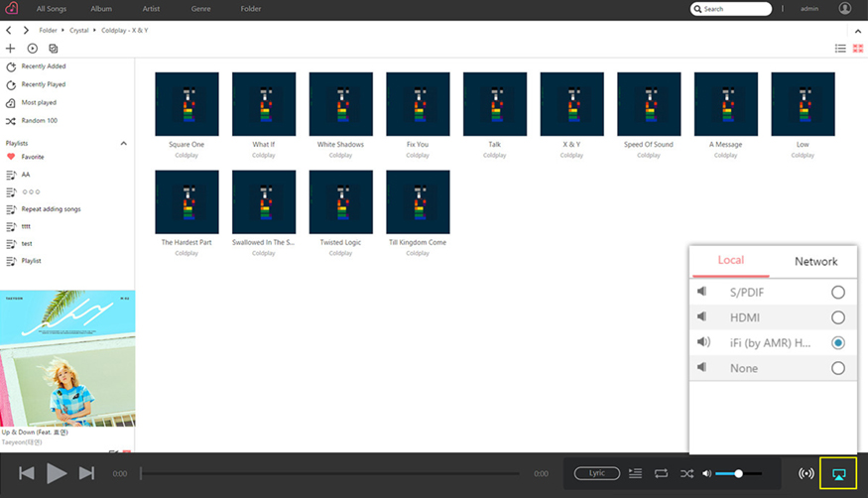868x498 pixels.
Task: Skip to previous track
Action: 27,473
